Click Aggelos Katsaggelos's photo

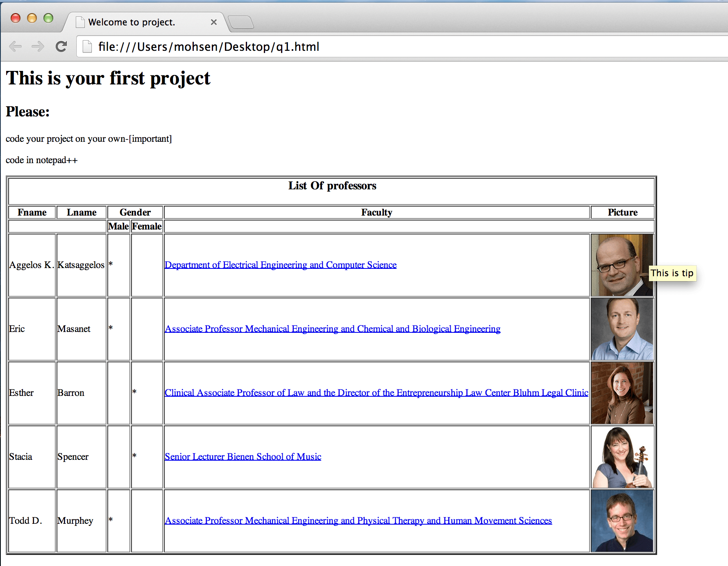click(622, 265)
